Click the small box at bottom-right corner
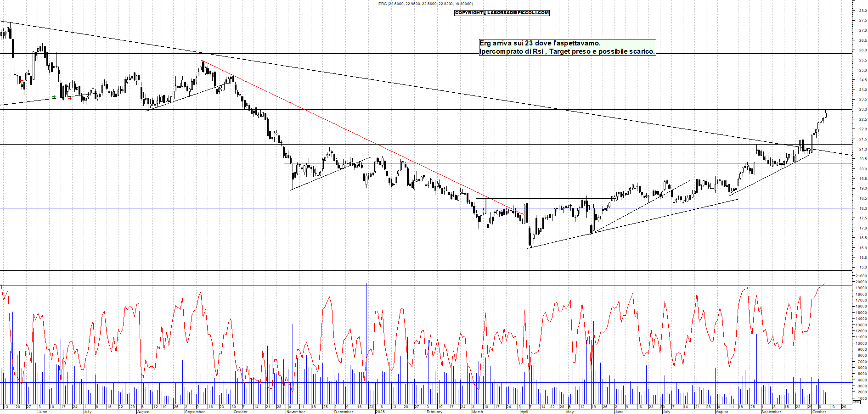Viewport: 868px width, 414px height. pos(856,402)
